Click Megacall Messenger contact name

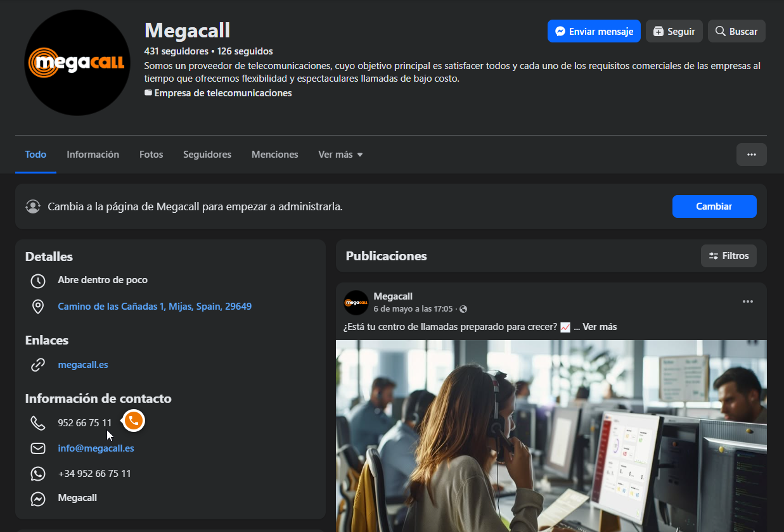tap(77, 498)
